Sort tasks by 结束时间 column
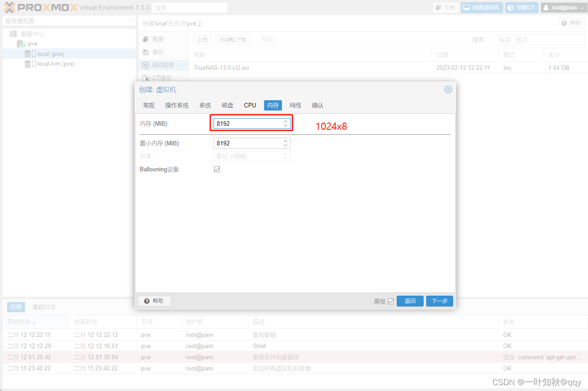Screen dimensions: 588x391 coord(103,322)
